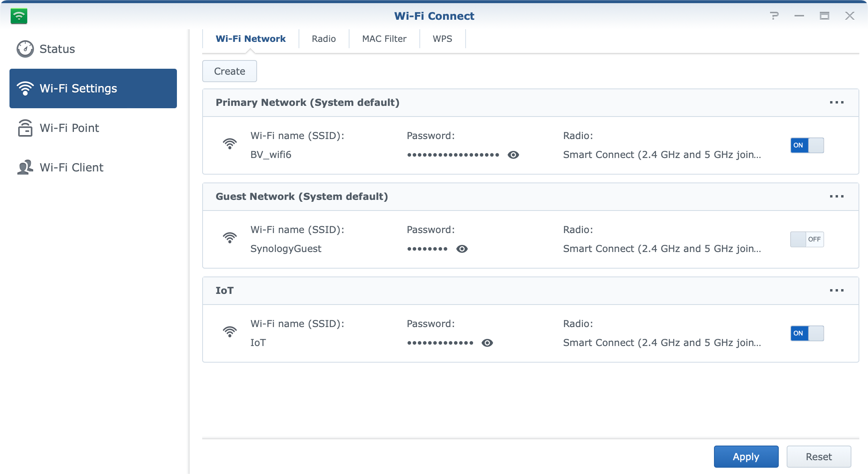The width and height of the screenshot is (868, 474).
Task: Click the Guest Network Smart Connect radio text
Action: tap(662, 249)
